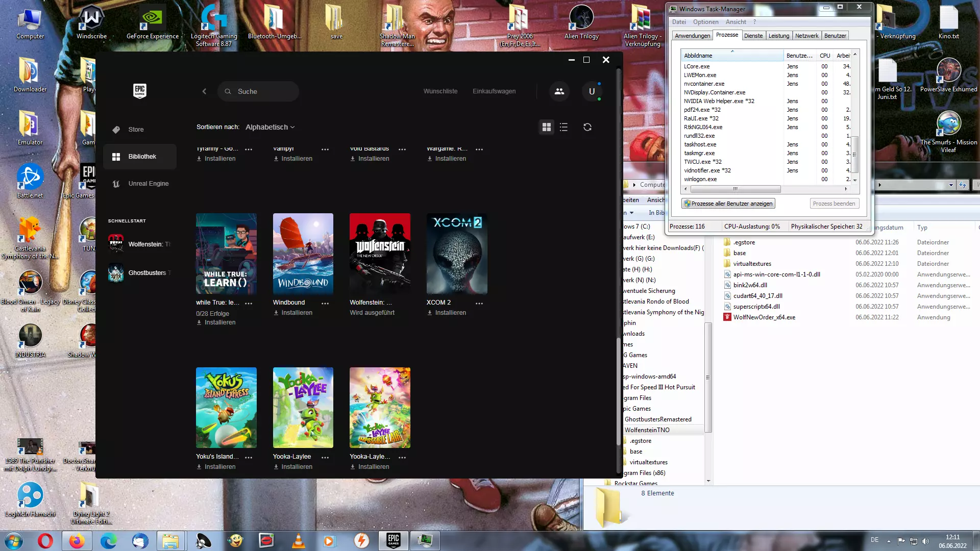Click Prozesse aller Benutzer anzeigen button

(728, 204)
